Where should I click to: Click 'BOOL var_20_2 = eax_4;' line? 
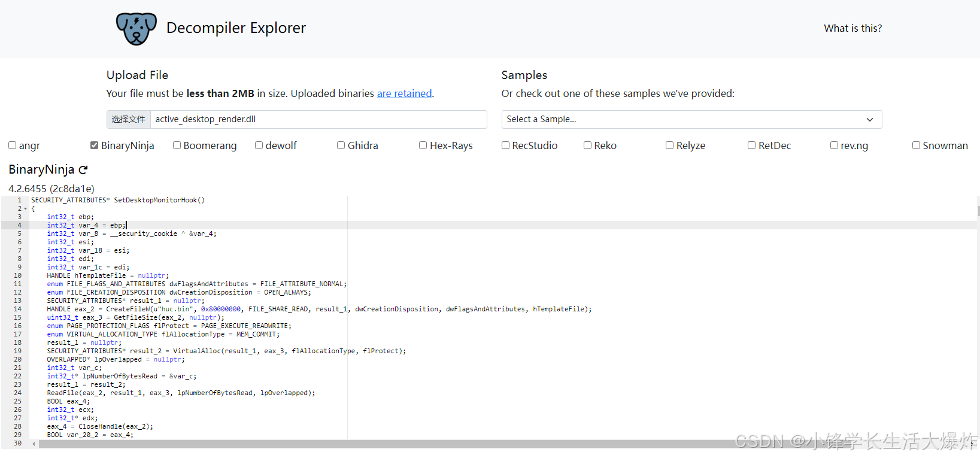90,435
